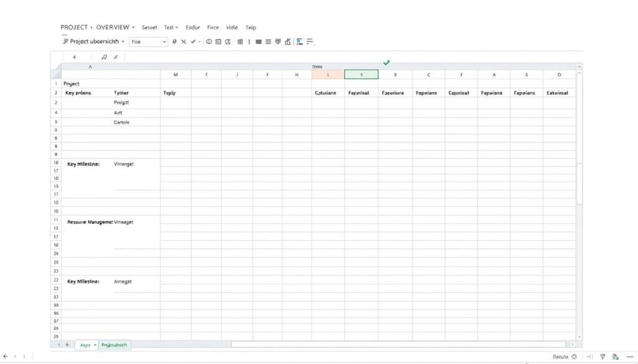The image size is (638, 364).
Task: Click the zoom out minus in status bar
Action: [x=630, y=357]
